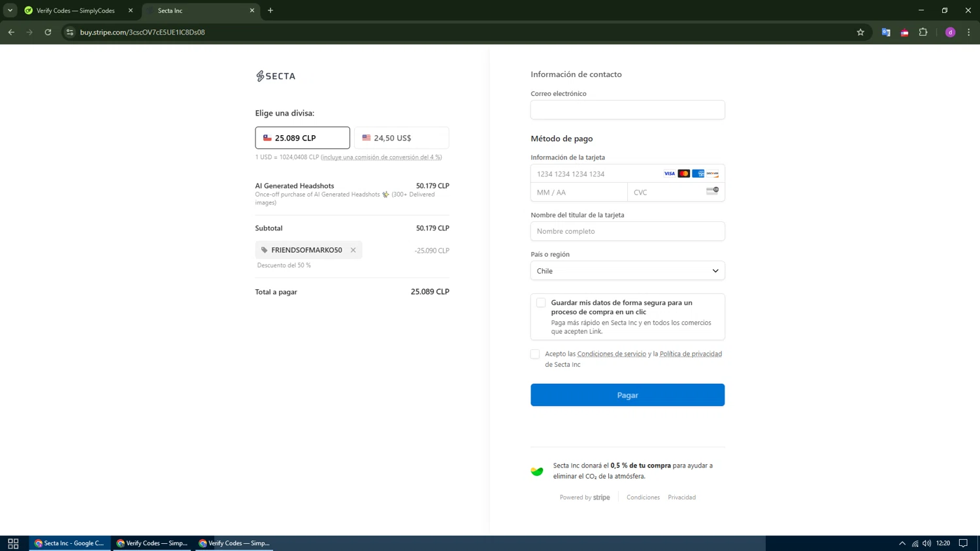Select the 25.089 CLP currency option
Viewport: 980px width, 551px height.
tap(302, 138)
